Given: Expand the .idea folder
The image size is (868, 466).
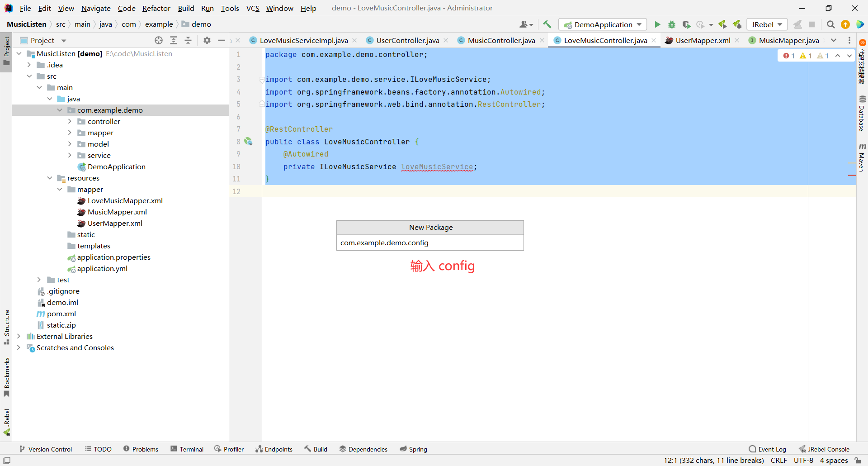Looking at the screenshot, I should click(29, 65).
